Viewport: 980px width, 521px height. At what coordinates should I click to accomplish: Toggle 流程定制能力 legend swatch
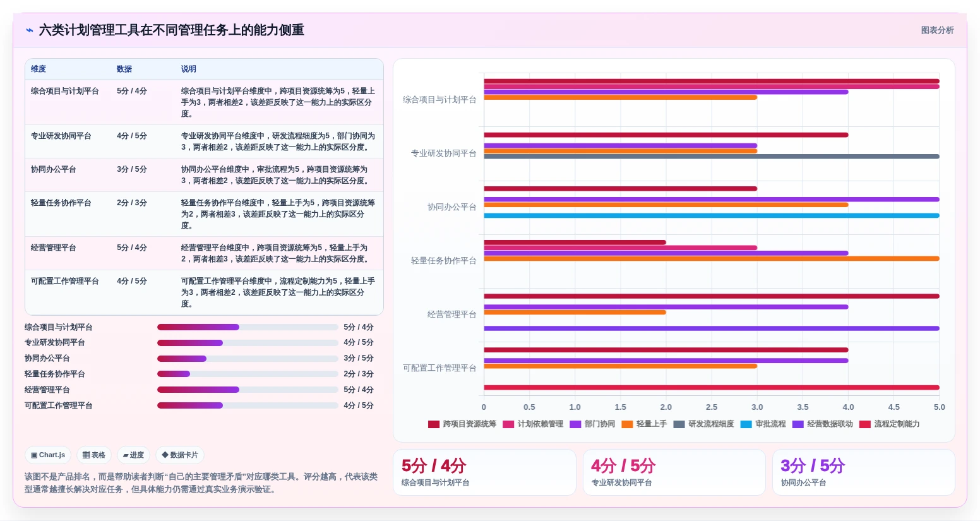pyautogui.click(x=864, y=424)
